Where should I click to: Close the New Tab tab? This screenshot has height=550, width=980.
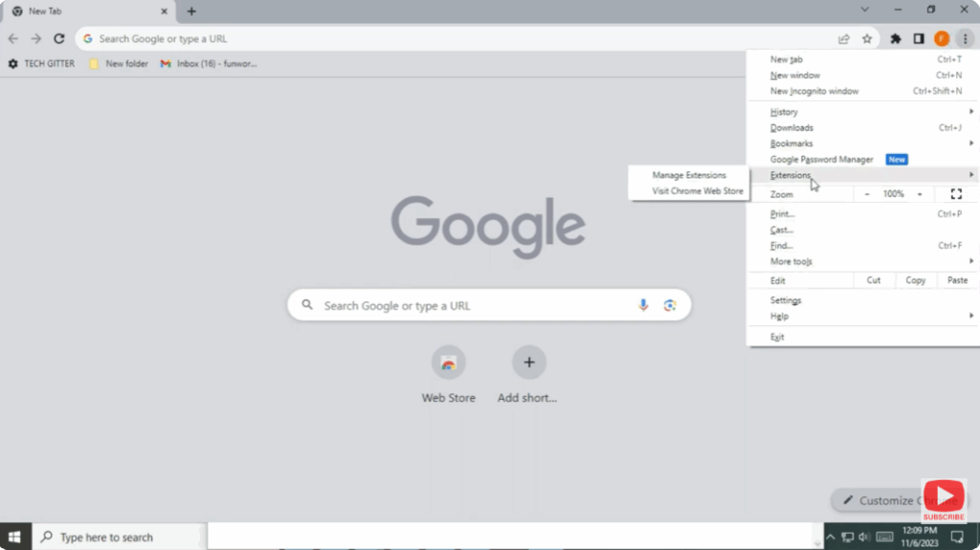[x=164, y=11]
